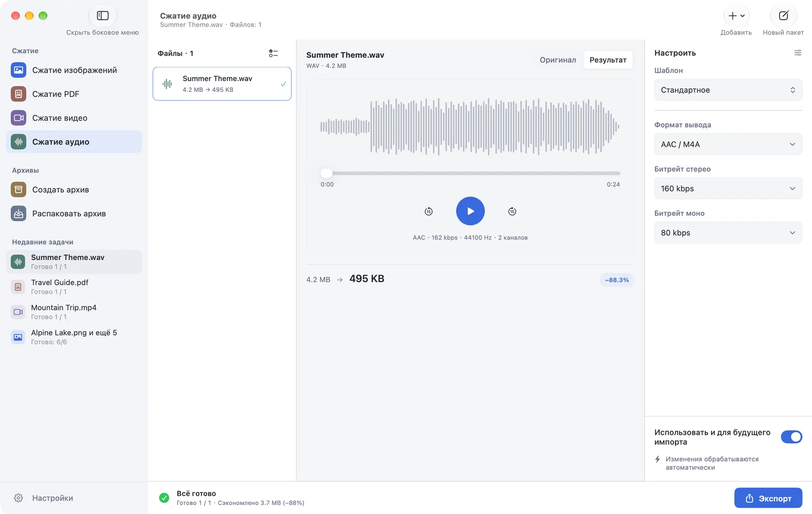
Task: Select Сжатие аудио in the sidebar
Action: point(74,142)
